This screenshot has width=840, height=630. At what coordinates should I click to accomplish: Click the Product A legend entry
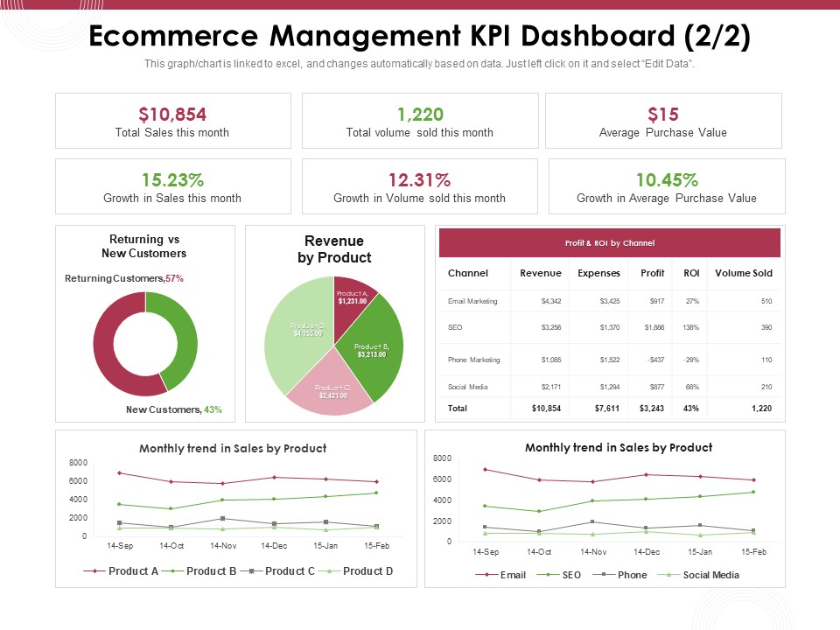click(121, 571)
